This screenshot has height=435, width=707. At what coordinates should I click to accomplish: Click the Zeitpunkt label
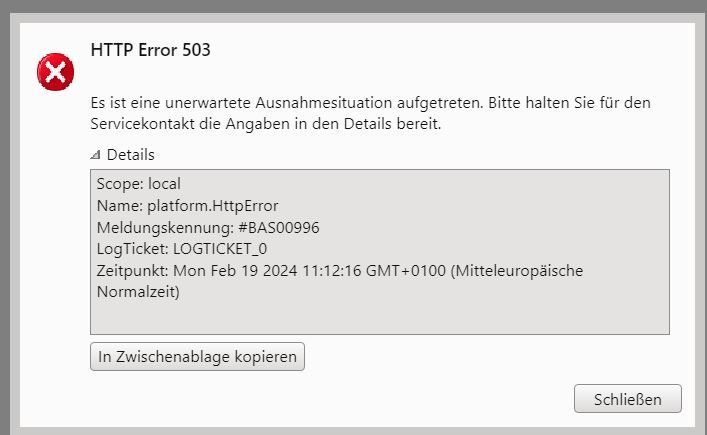pos(133,271)
